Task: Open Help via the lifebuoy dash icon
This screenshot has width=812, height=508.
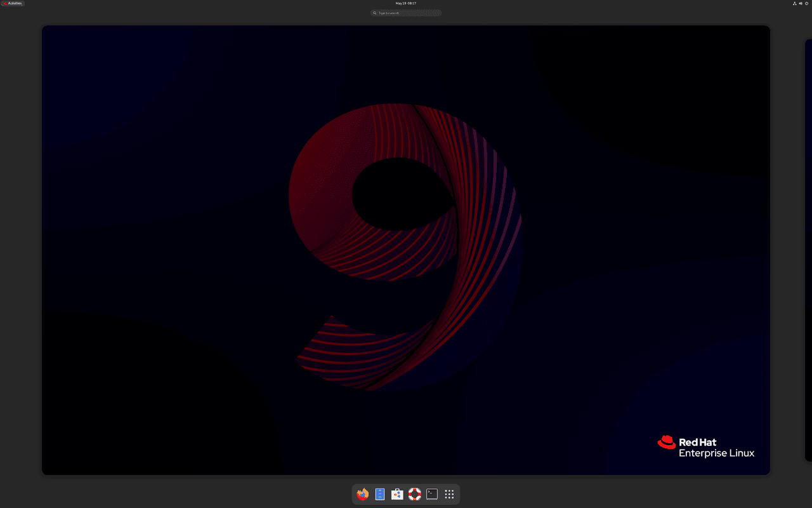Action: click(414, 494)
